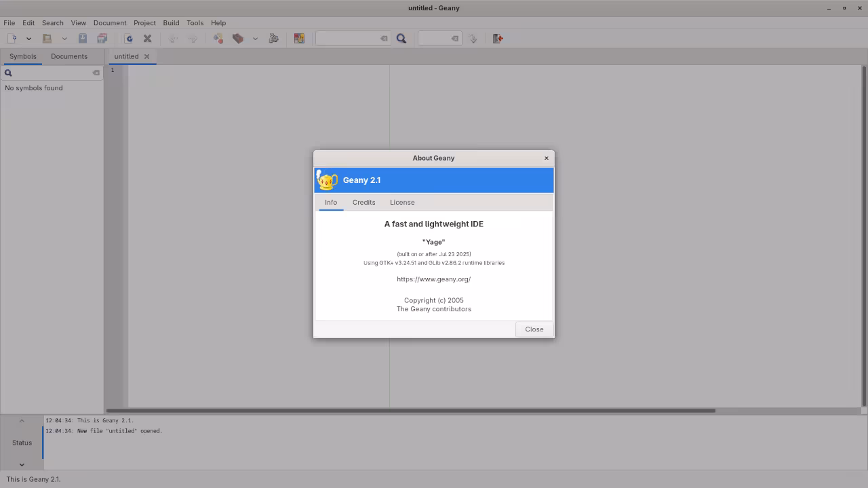Click the Save All toolbar icon
868x488 pixels.
coord(102,38)
